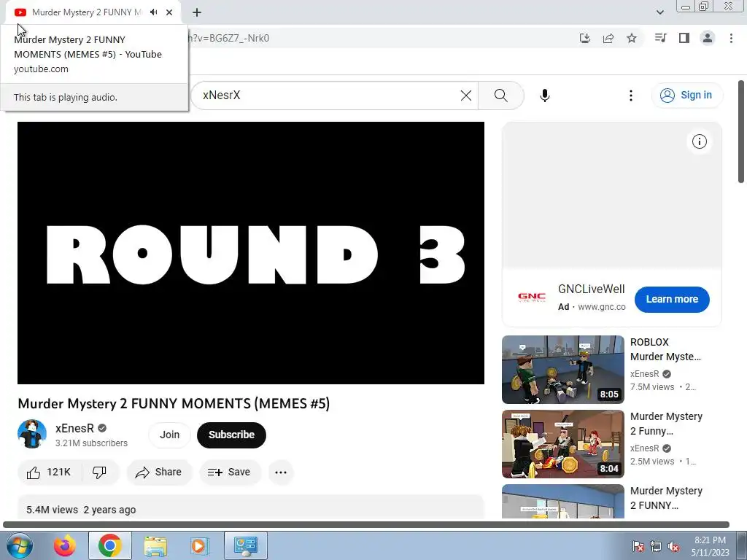Clear the search query with X
The width and height of the screenshot is (747, 560).
[466, 96]
